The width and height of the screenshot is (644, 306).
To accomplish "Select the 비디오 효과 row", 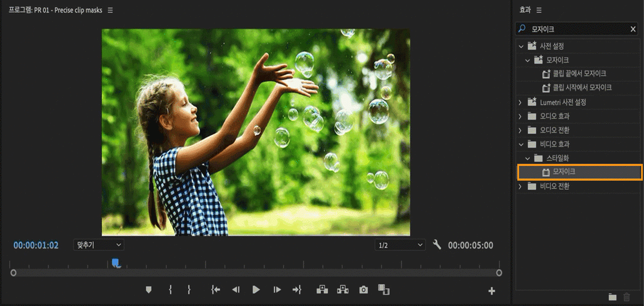I will 579,144.
